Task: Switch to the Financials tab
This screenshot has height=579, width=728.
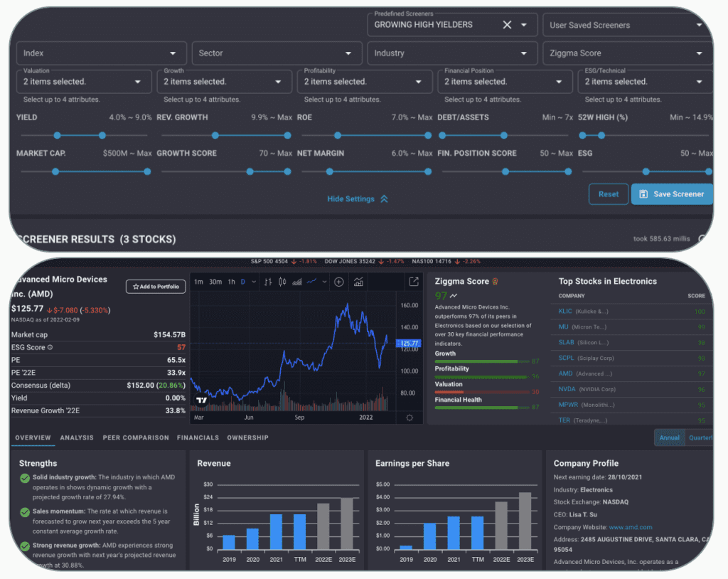Action: coord(198,437)
